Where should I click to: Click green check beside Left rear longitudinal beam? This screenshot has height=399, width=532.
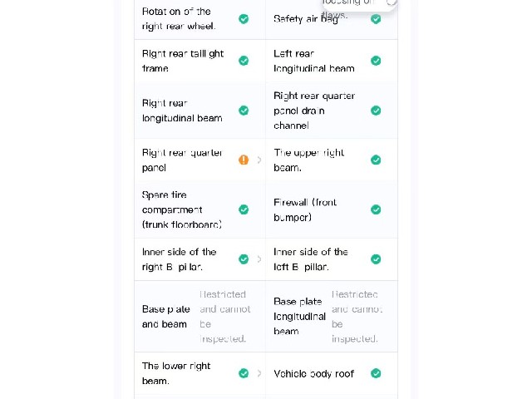[x=376, y=61]
